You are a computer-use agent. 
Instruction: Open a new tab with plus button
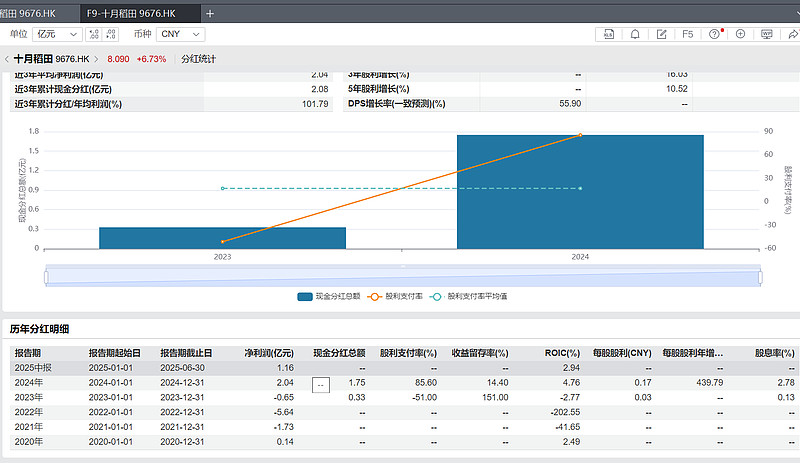click(209, 13)
